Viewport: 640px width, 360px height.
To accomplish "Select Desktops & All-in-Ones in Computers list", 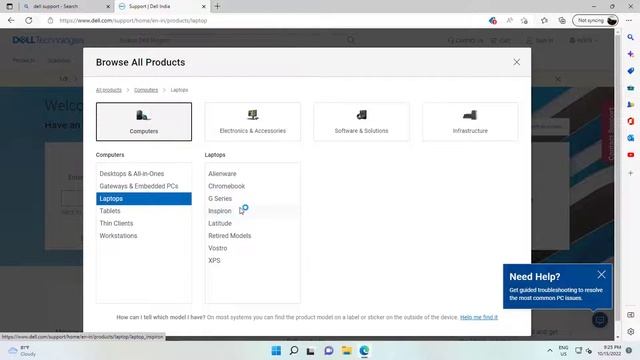I will (144, 173).
